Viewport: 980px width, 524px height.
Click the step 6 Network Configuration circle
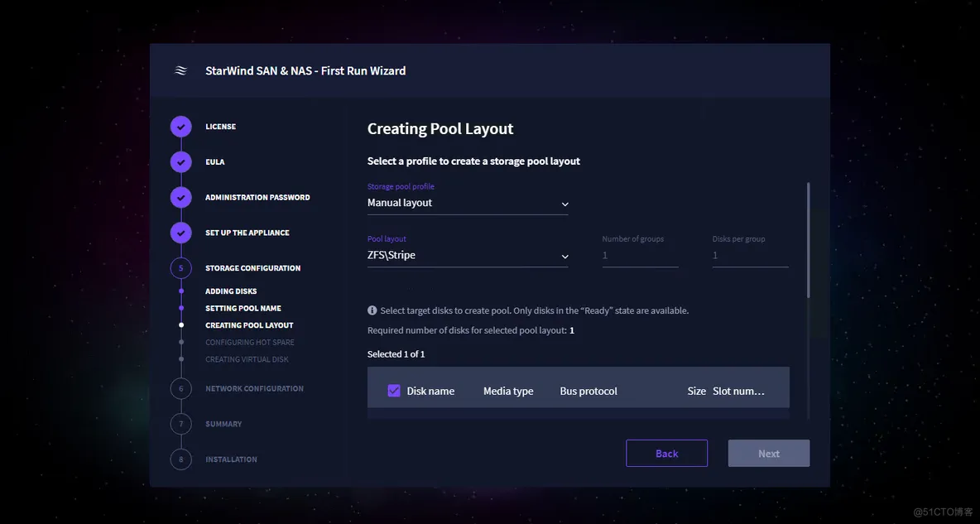tap(181, 388)
